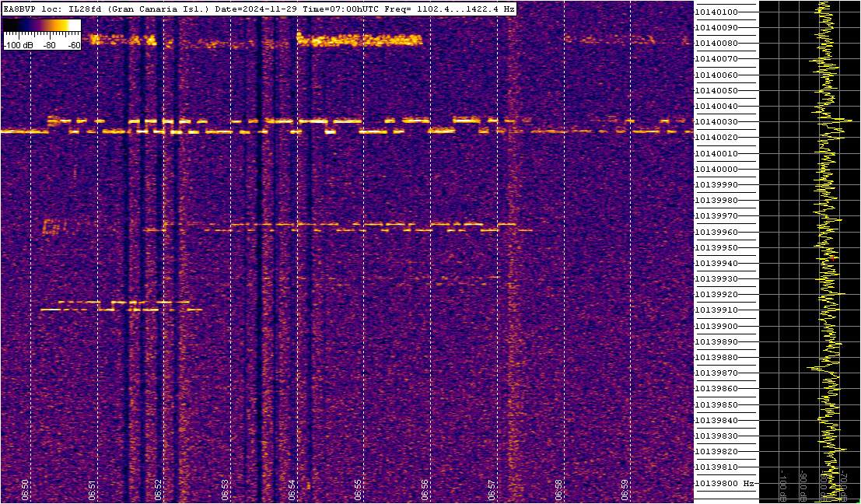The height and width of the screenshot is (504, 861).
Task: Select the 10139910 frequency label
Action: pos(717,310)
